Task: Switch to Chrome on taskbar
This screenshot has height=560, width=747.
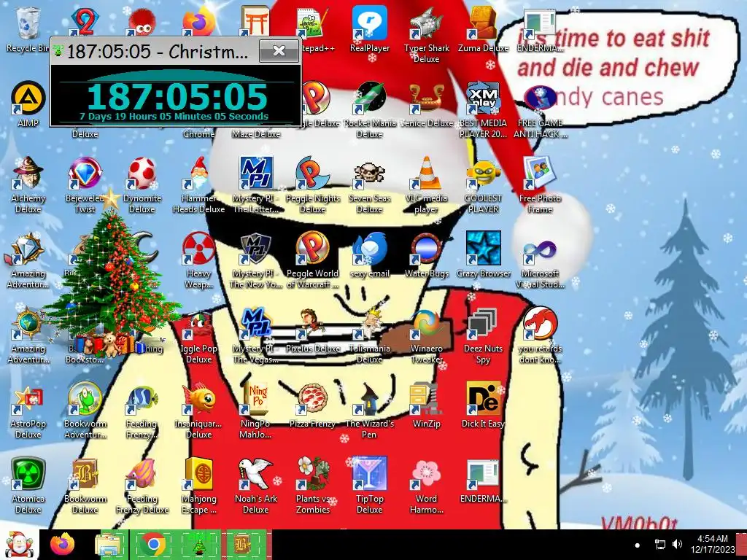Action: point(153,545)
